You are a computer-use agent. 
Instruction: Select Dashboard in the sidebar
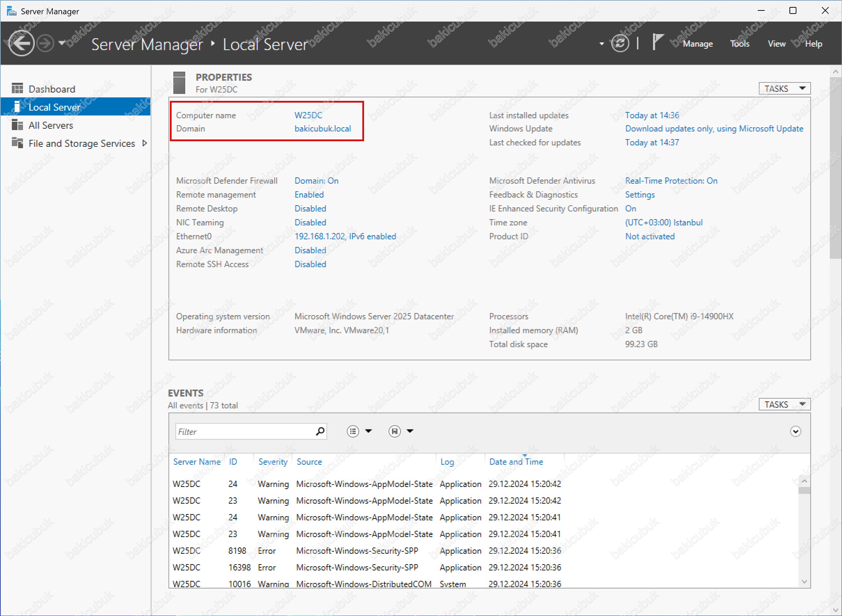tap(75, 89)
